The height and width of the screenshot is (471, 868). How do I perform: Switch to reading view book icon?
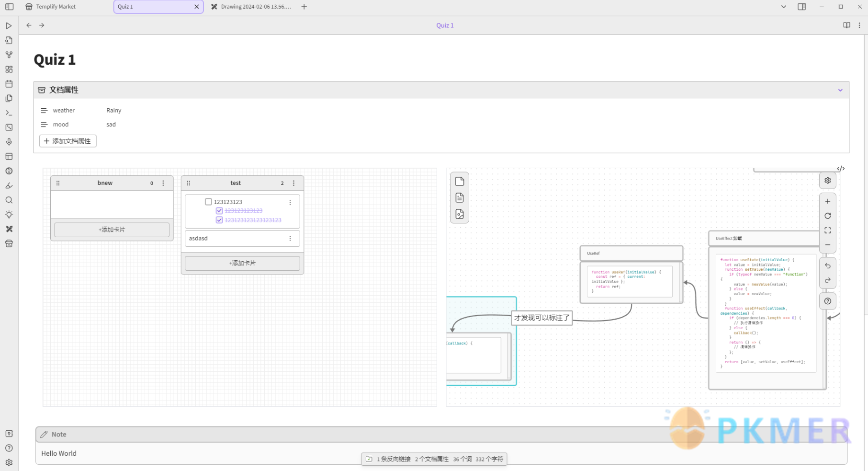pyautogui.click(x=846, y=25)
